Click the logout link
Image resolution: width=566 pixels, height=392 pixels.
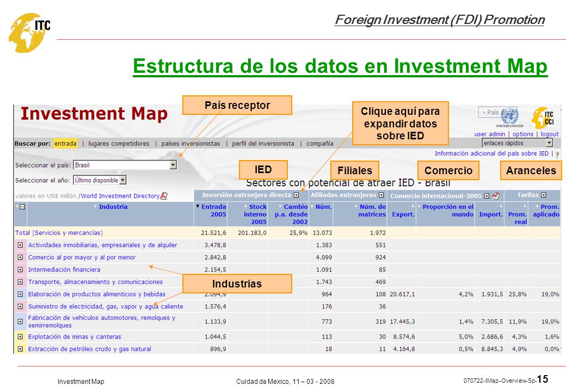pyautogui.click(x=549, y=134)
